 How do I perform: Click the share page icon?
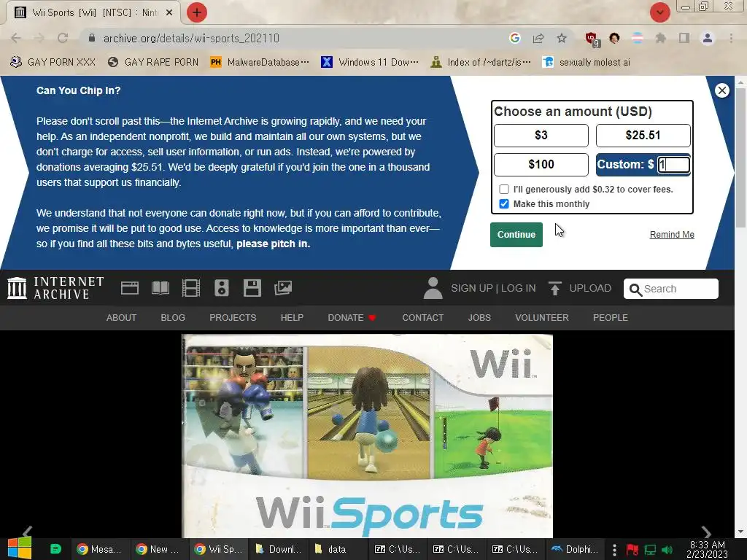(x=538, y=38)
